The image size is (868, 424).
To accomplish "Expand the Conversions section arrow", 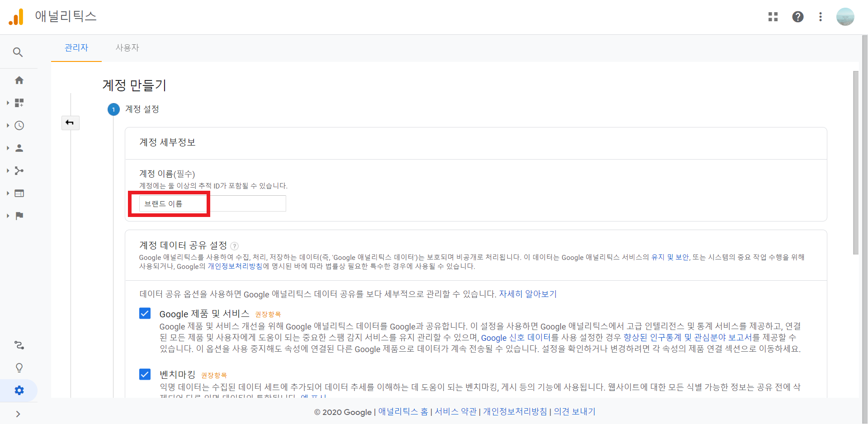I will pyautogui.click(x=8, y=216).
